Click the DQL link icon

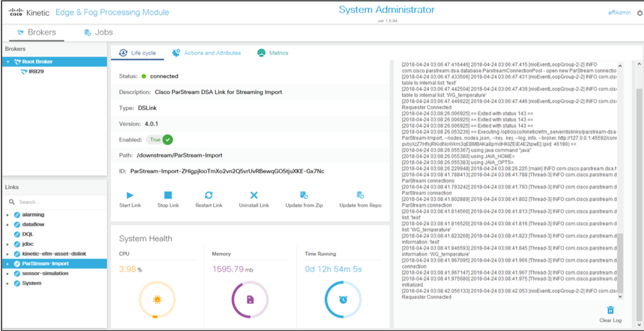click(x=17, y=234)
